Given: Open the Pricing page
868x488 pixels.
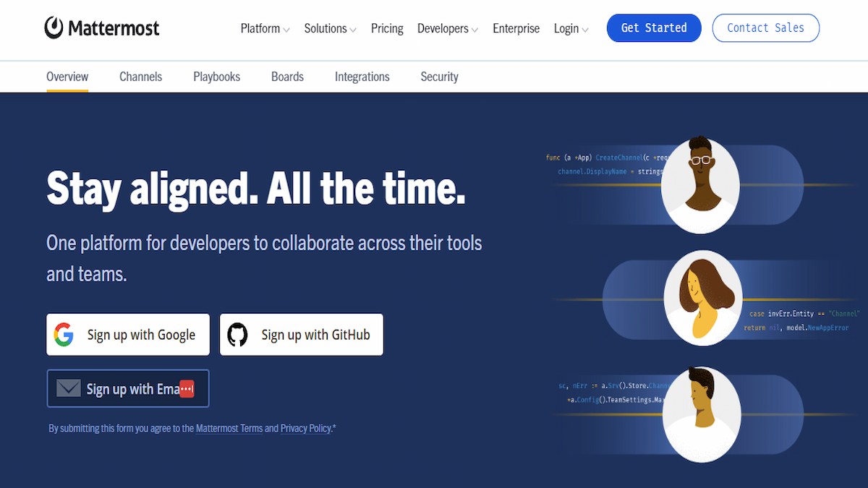Looking at the screenshot, I should point(387,28).
